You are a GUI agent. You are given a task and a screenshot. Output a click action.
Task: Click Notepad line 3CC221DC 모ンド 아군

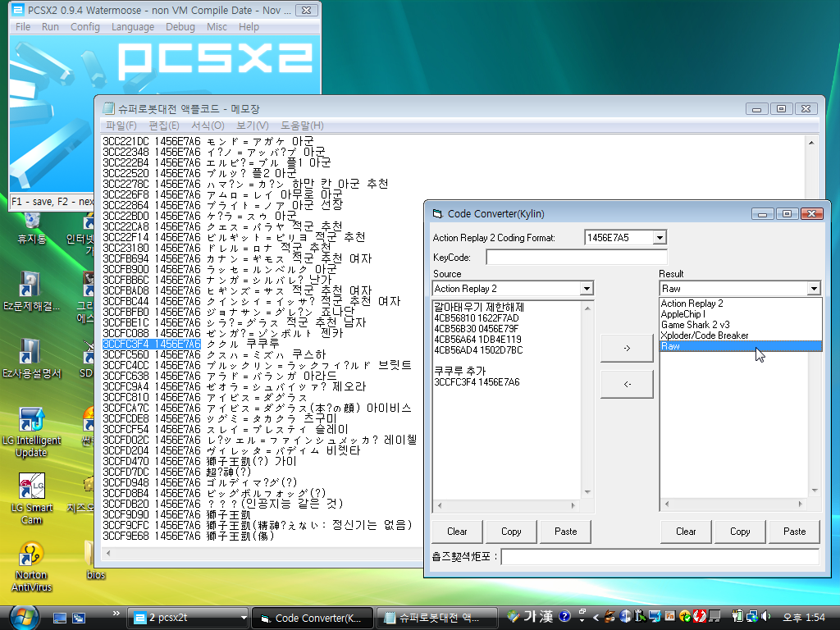point(208,141)
